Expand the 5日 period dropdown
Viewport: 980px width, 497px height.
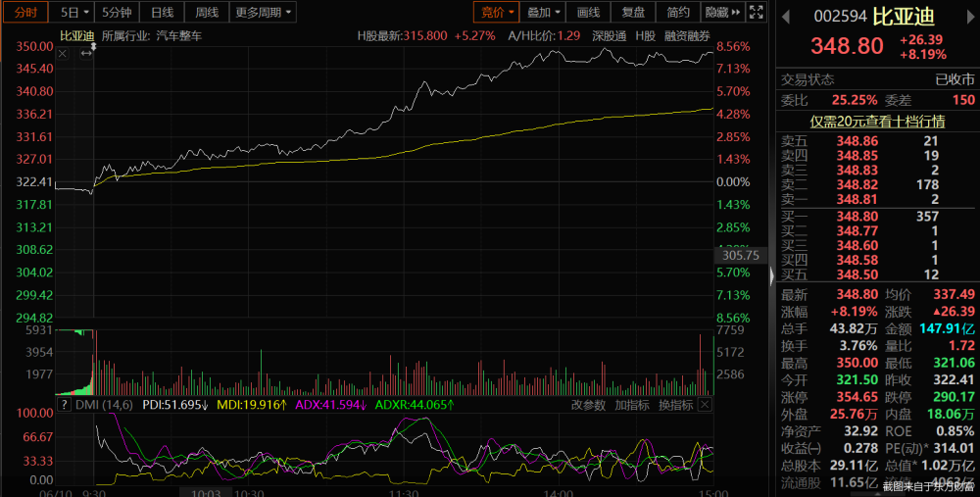[x=75, y=12]
